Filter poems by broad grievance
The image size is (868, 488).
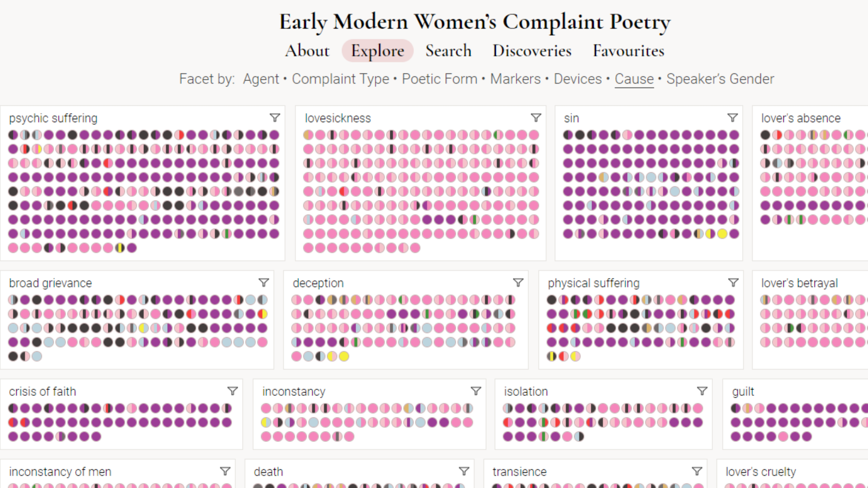coord(264,282)
